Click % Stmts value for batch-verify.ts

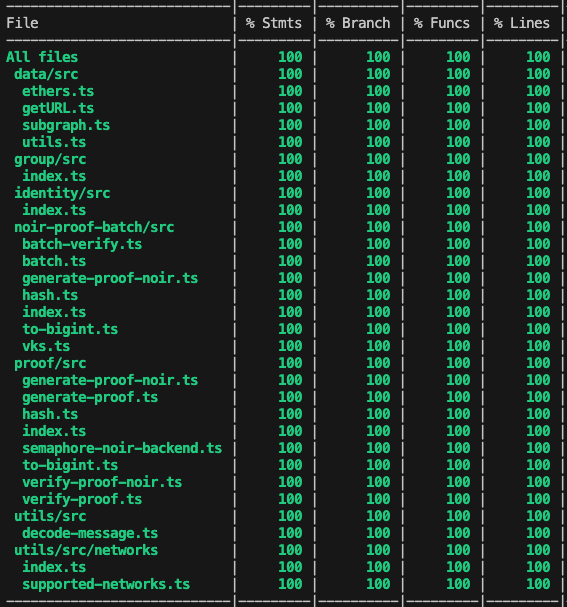coord(290,244)
